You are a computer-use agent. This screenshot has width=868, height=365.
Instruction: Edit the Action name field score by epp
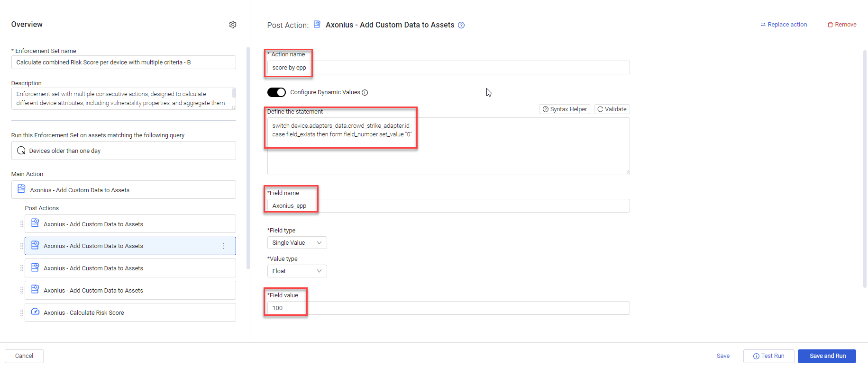click(448, 68)
